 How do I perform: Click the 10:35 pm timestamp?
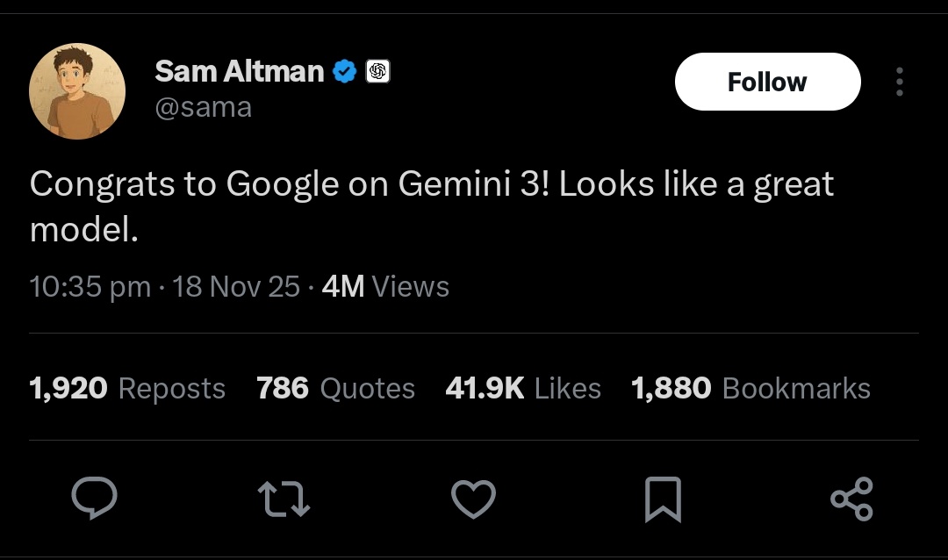tap(90, 287)
